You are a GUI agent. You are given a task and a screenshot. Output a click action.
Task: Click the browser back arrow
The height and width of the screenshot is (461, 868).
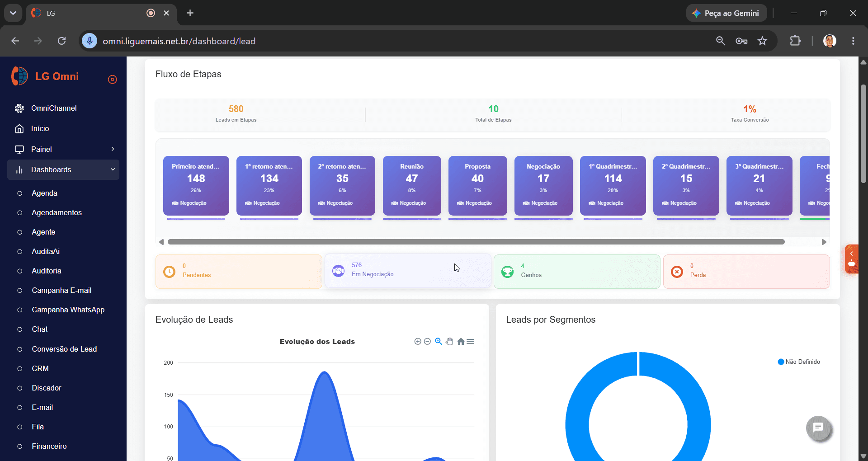pos(15,41)
